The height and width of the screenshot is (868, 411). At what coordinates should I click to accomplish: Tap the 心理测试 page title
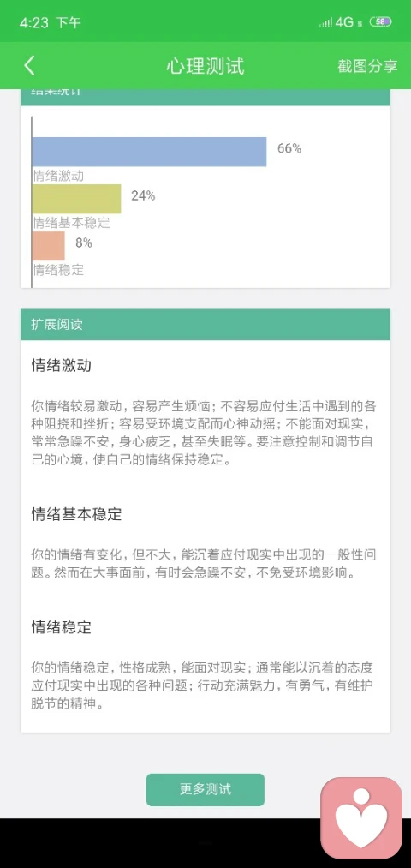(205, 66)
